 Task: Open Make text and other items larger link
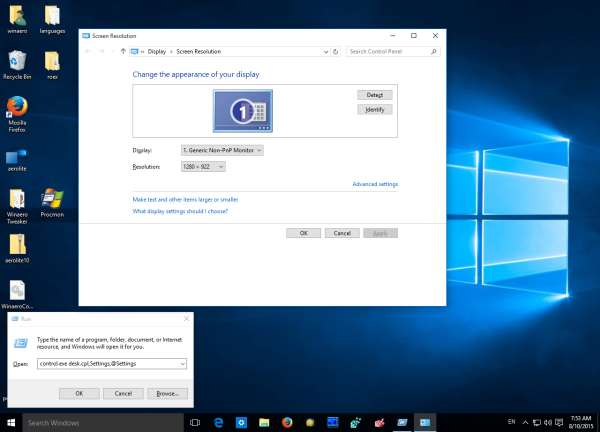(x=185, y=200)
